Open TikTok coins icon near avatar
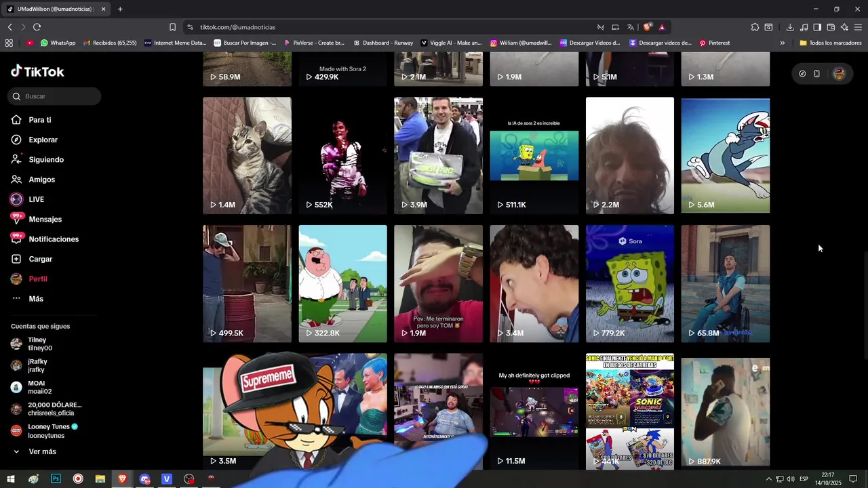The width and height of the screenshot is (868, 488). tap(802, 74)
